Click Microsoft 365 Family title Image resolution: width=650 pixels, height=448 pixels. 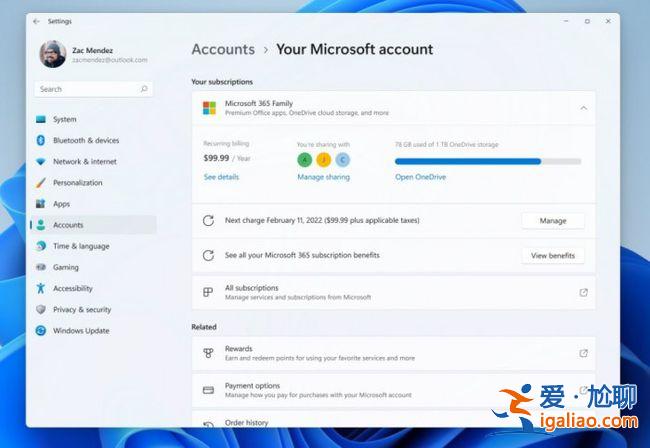(x=259, y=103)
